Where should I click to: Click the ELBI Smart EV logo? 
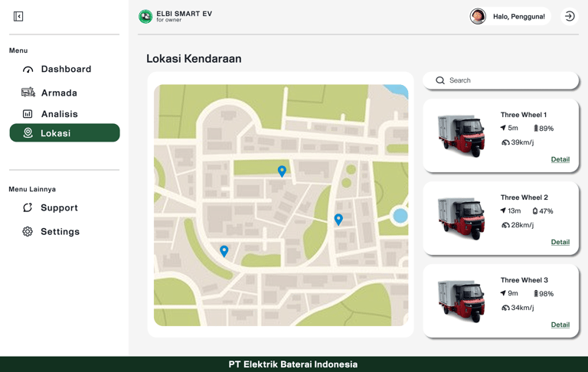coord(145,16)
